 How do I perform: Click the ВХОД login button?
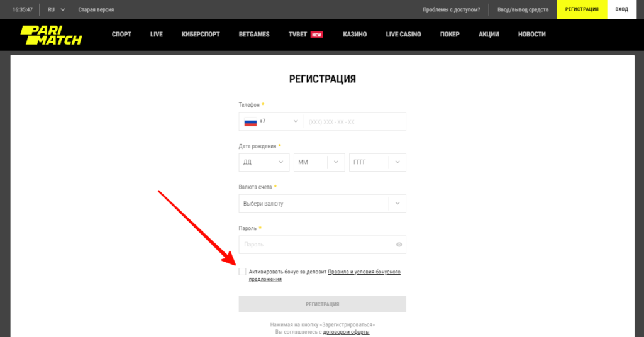tap(622, 10)
